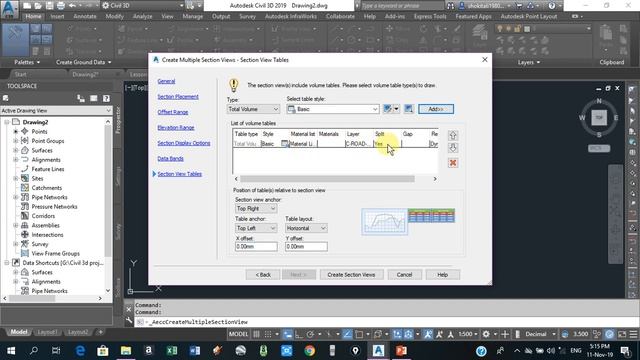Click the Toolspace horizontal scrollbar

click(x=32, y=298)
